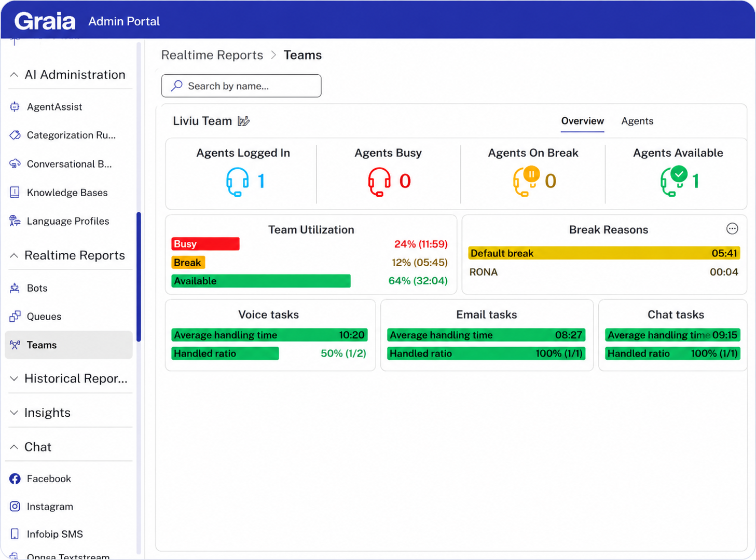The height and width of the screenshot is (560, 756).
Task: Click Email tasks Average handling time bar
Action: [486, 335]
